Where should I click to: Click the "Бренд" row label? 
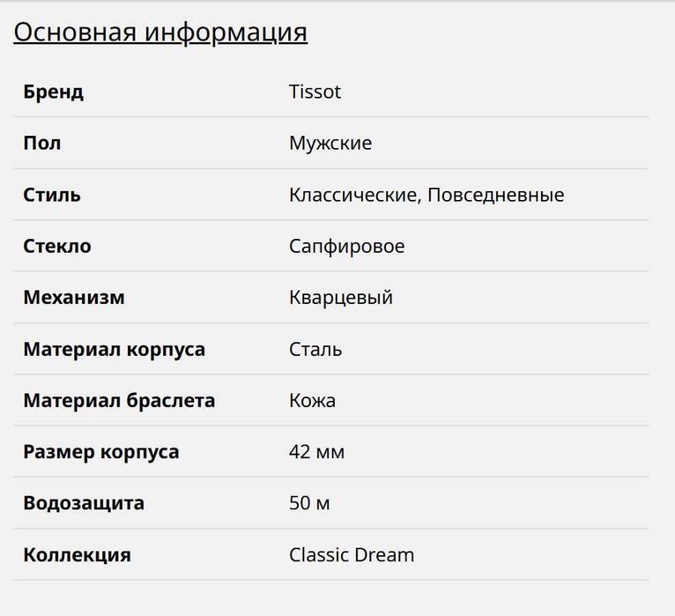(54, 92)
